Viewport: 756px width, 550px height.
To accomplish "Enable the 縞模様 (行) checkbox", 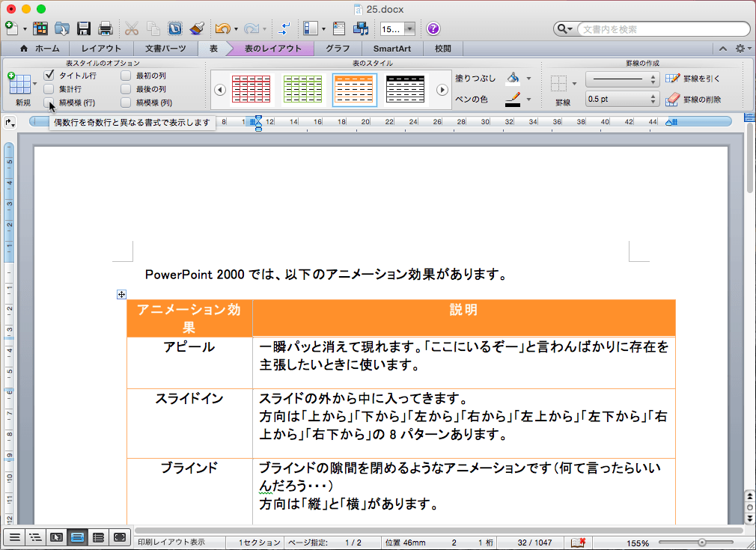I will [x=49, y=102].
